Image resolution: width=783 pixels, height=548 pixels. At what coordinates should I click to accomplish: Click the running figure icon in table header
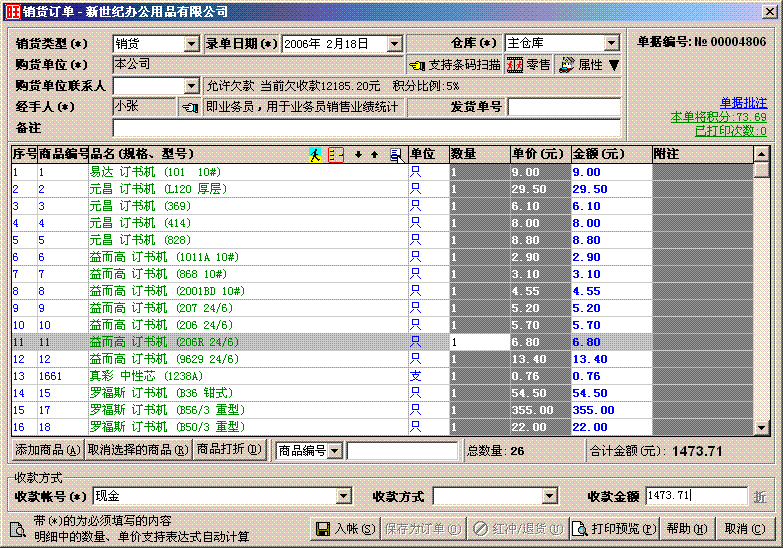(315, 154)
